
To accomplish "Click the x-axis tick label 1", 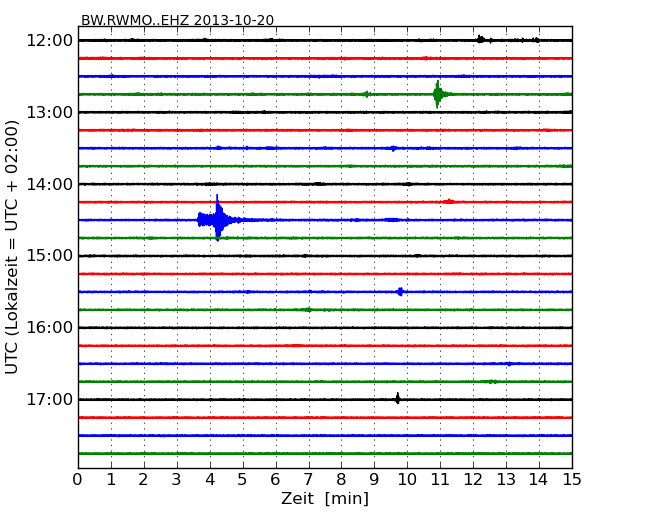I will (111, 480).
